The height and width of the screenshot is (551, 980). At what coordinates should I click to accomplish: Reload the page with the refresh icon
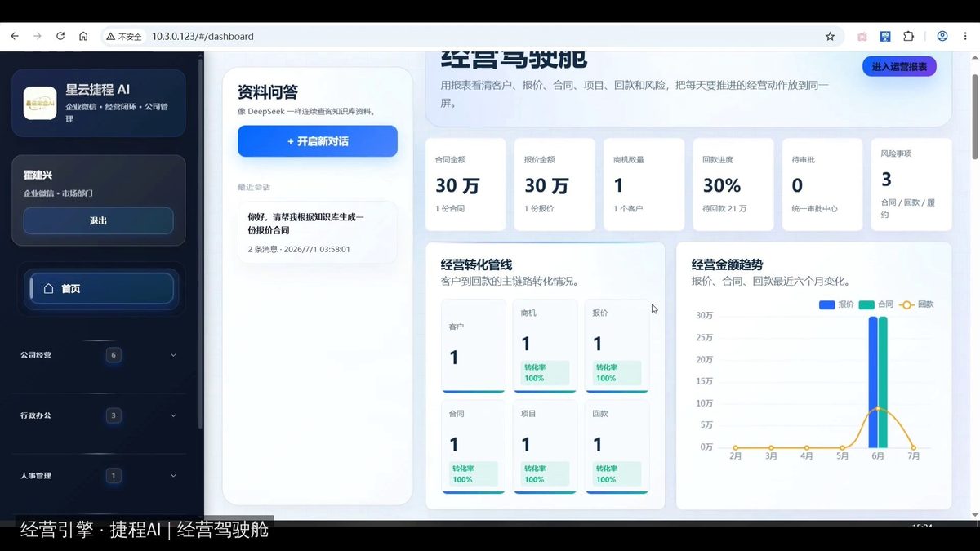point(60,37)
